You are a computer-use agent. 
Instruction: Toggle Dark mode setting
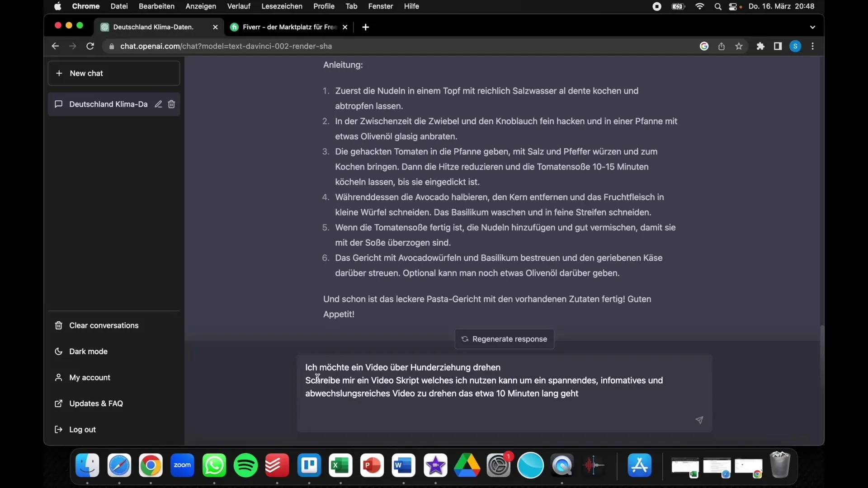(88, 351)
